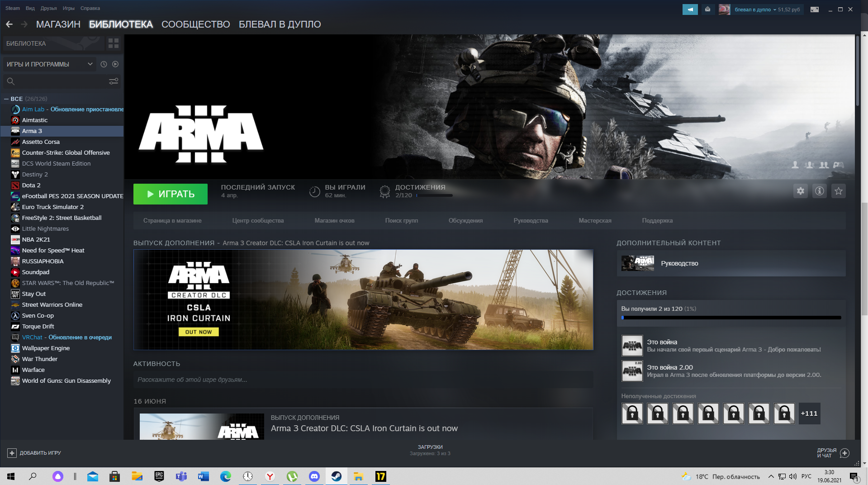Toggle the recent activity clock filter
Screen dimensions: 868x485
pyautogui.click(x=104, y=64)
